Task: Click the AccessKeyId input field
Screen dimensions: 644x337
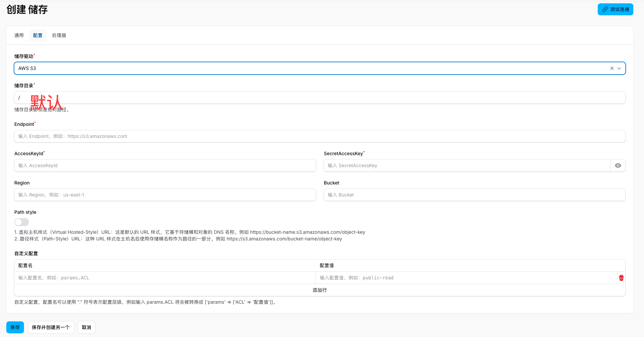Action: point(165,166)
